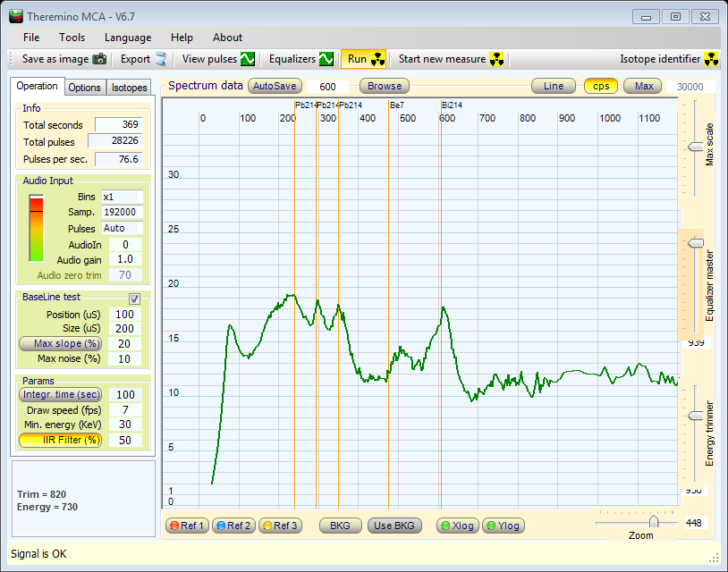Toggle the BaseLine test checkbox

coord(135,299)
